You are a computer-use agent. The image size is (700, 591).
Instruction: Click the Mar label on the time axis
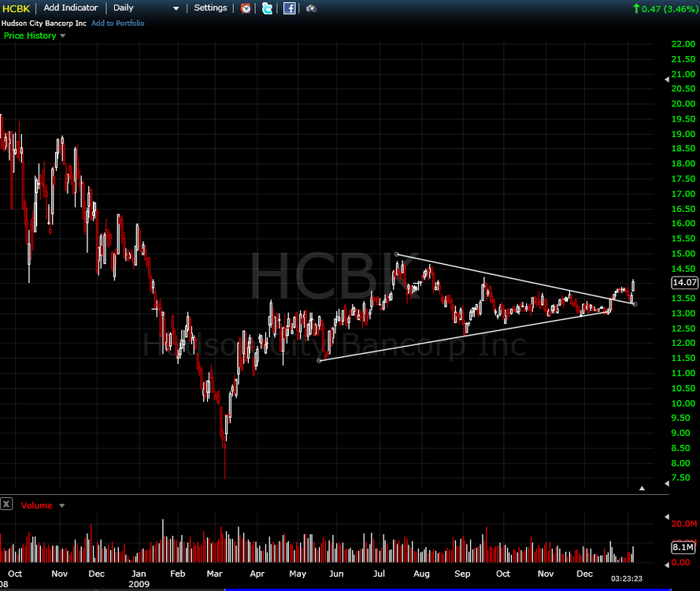[x=215, y=574]
